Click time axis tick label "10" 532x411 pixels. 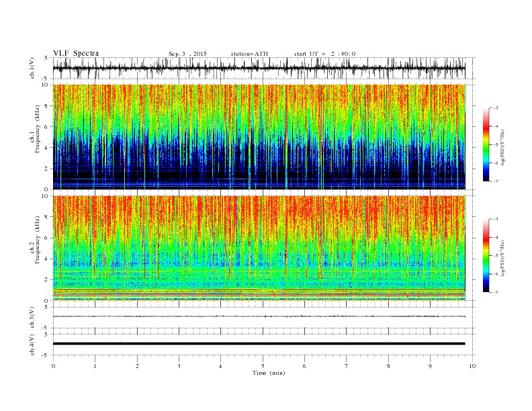pyautogui.click(x=472, y=366)
